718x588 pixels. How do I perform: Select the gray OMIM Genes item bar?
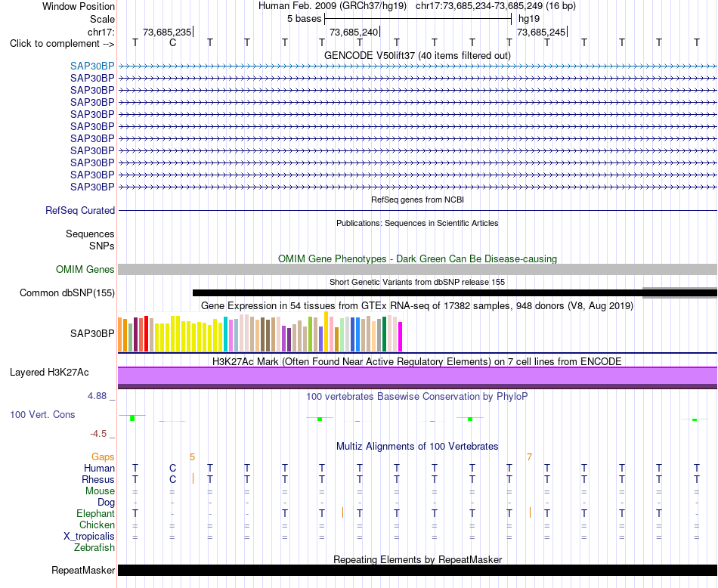(417, 269)
